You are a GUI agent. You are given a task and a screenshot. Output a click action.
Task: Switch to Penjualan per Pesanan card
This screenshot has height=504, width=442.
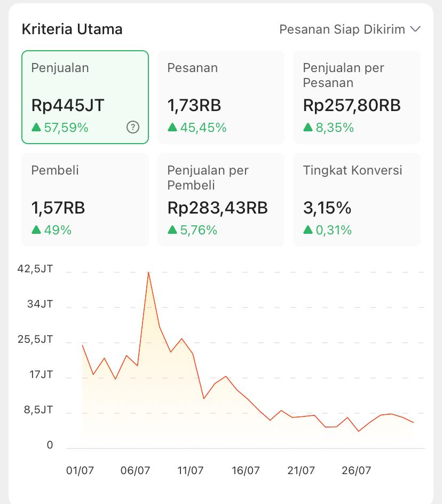click(357, 97)
